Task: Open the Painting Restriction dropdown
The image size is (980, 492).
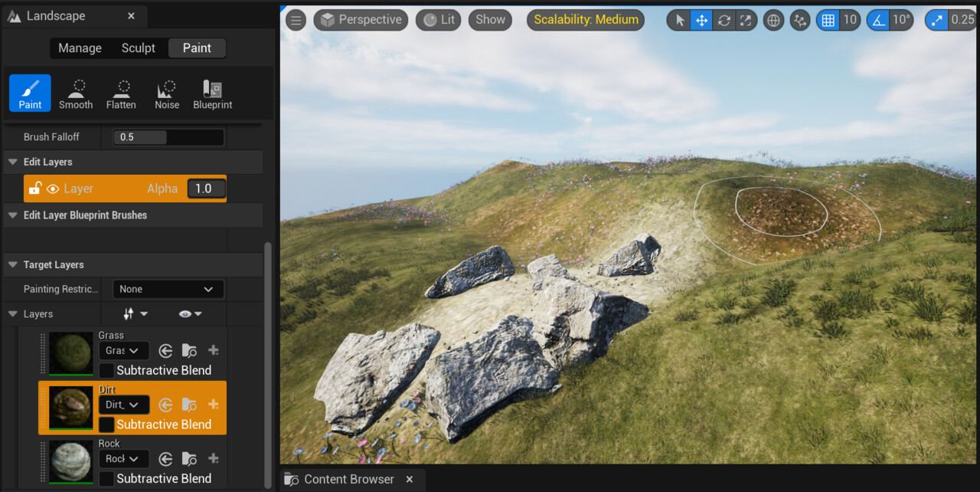Action: pos(168,289)
